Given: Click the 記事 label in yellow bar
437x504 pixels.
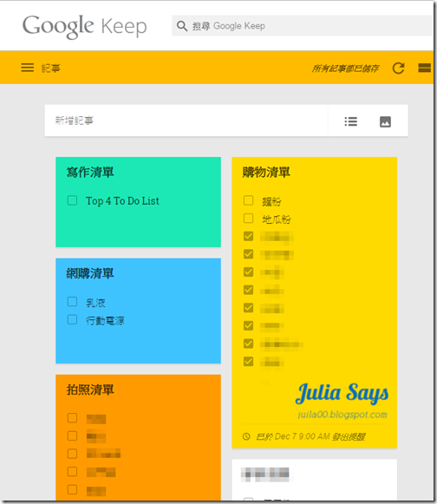Looking at the screenshot, I should [50, 69].
